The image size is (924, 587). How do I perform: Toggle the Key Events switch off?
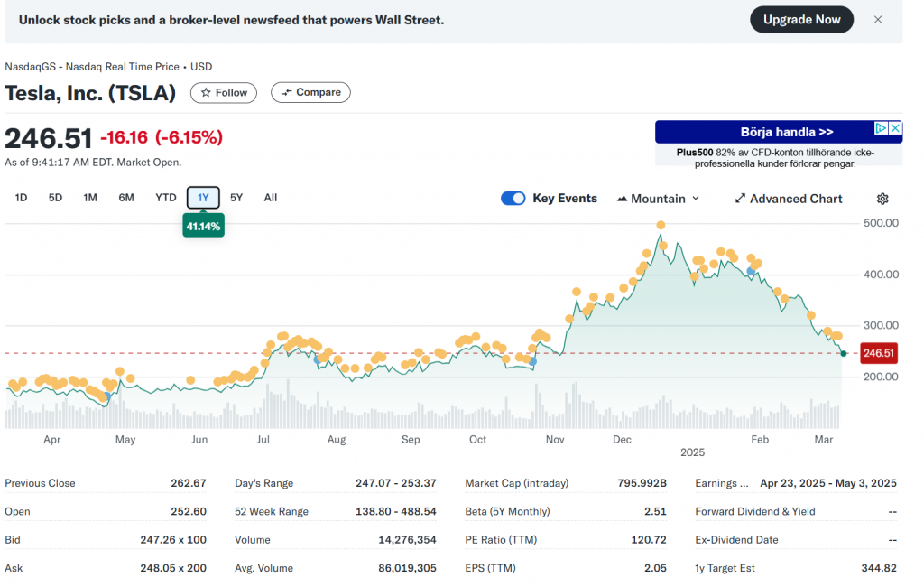513,199
